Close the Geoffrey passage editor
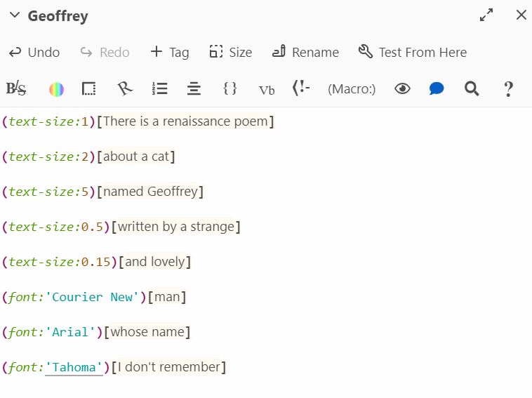532x398 pixels. coord(521,15)
